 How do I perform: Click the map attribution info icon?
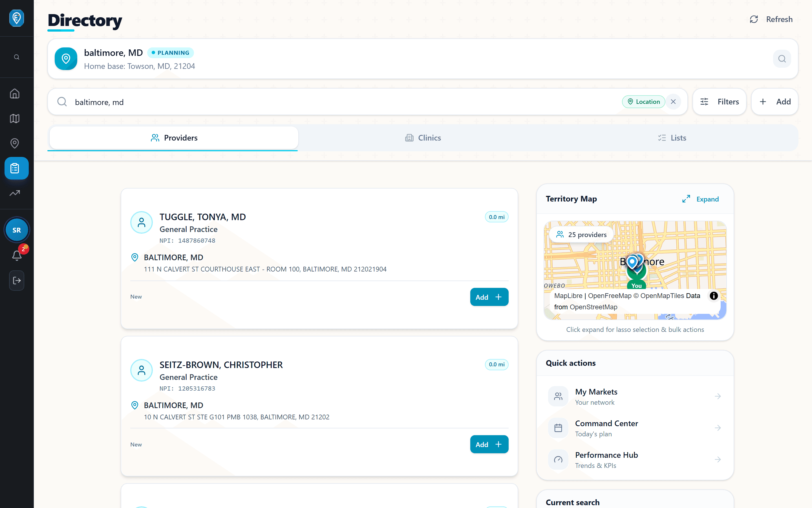pyautogui.click(x=714, y=296)
